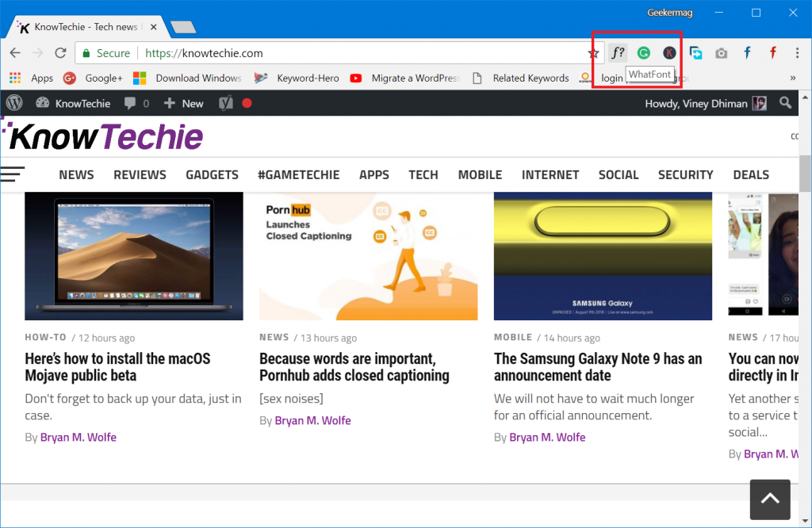Open the Google+ bookmark
The width and height of the screenshot is (812, 528).
pos(93,78)
